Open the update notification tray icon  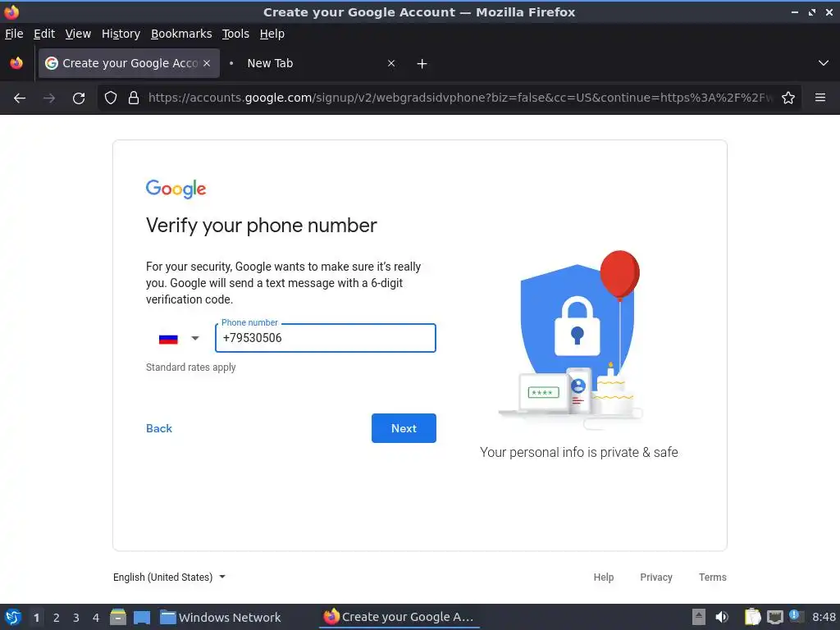click(796, 616)
